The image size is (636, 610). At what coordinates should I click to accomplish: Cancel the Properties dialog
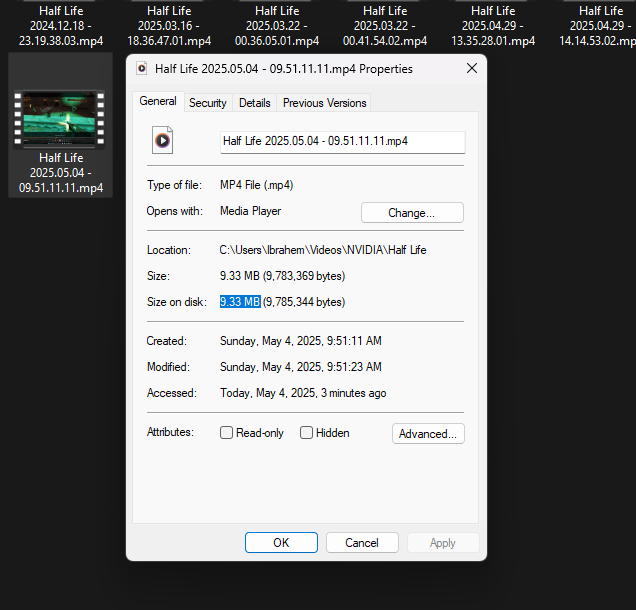click(x=362, y=542)
